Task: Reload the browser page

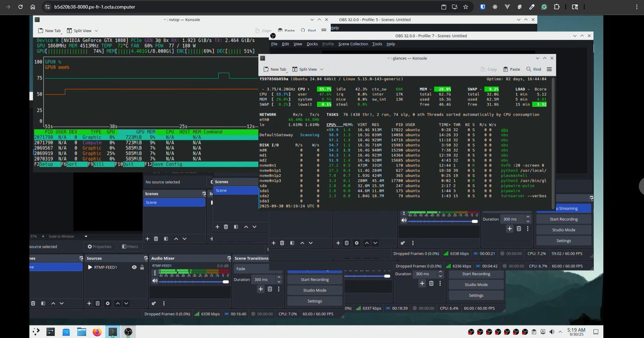Action: pos(20,7)
